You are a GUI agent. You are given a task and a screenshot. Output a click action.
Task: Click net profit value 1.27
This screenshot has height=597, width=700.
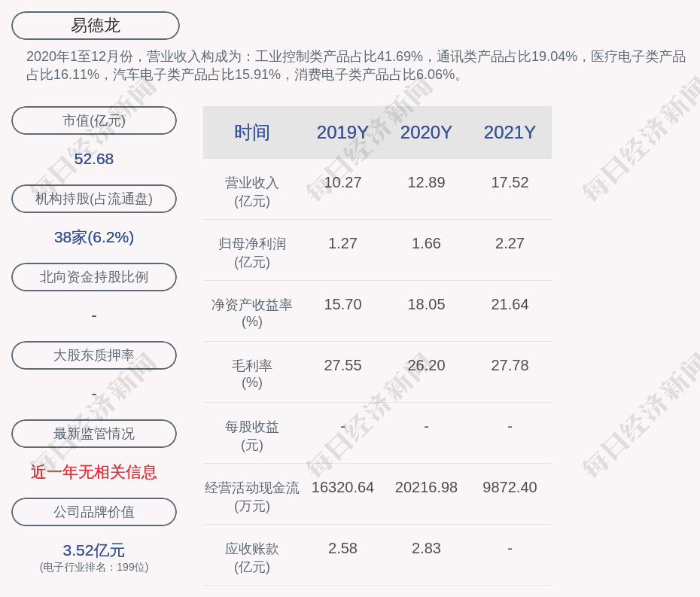click(342, 243)
